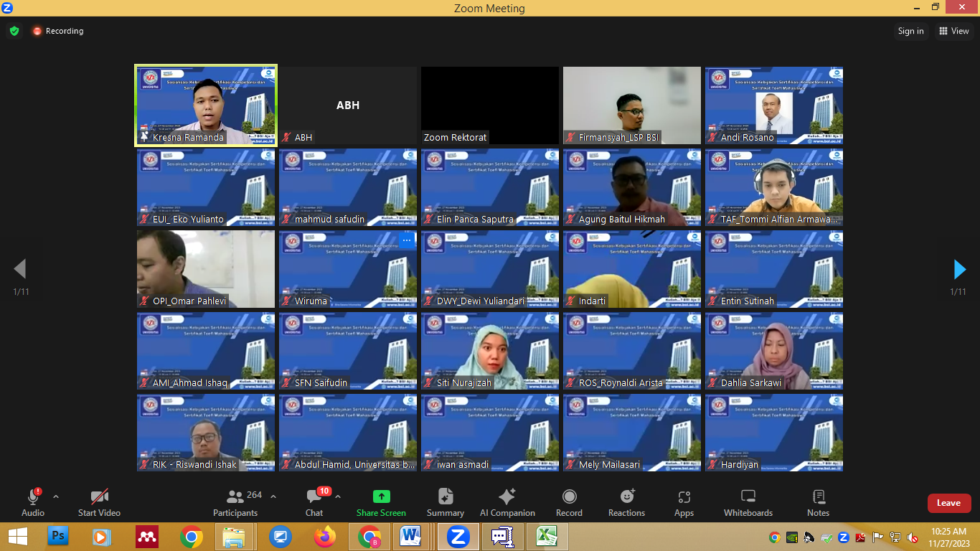Viewport: 980px width, 551px height.
Task: Click the name label 'ROS_Roynaldi Arista'
Action: click(x=621, y=382)
